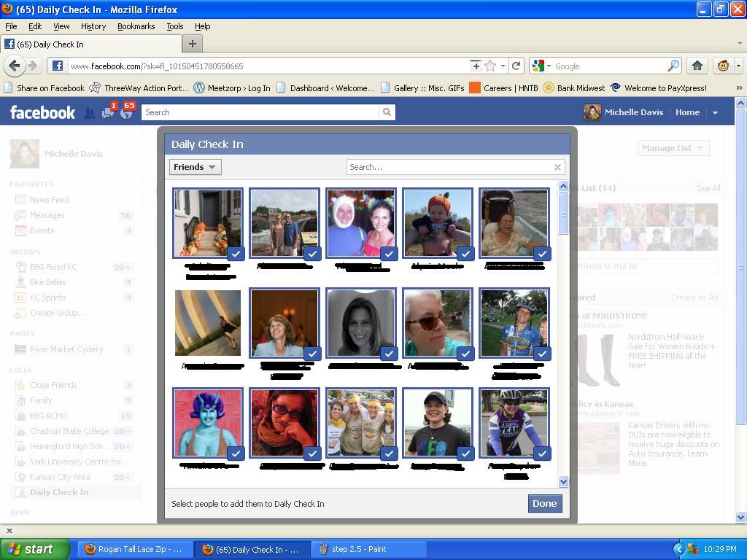
Task: Click the Google +1 icon in the address bar
Action: point(476,66)
